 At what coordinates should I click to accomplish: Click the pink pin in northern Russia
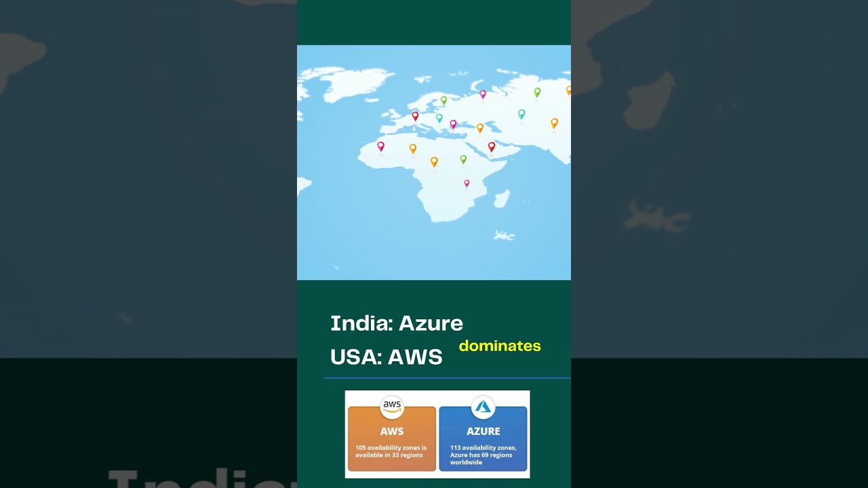(483, 94)
